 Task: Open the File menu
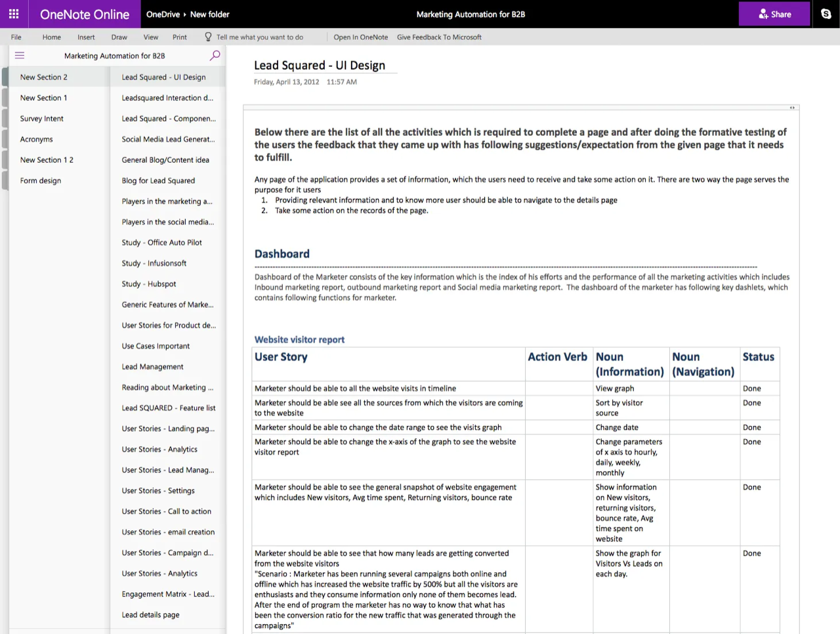click(16, 37)
